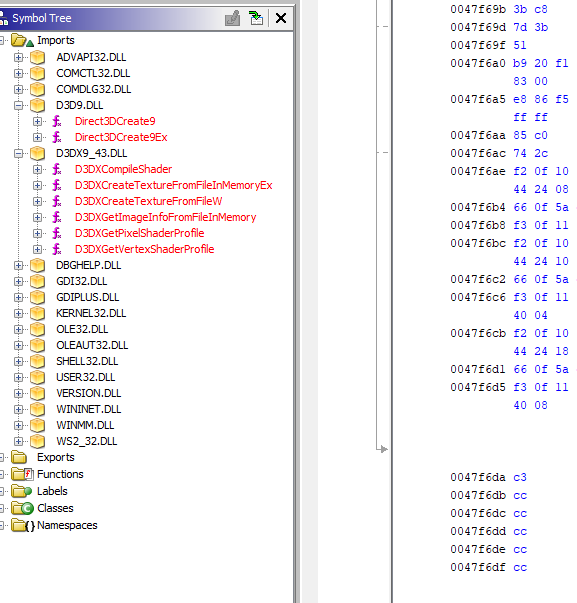Click function icon beside D3DXCreateTextureFromFileW
The width and height of the screenshot is (577, 603).
(x=57, y=201)
